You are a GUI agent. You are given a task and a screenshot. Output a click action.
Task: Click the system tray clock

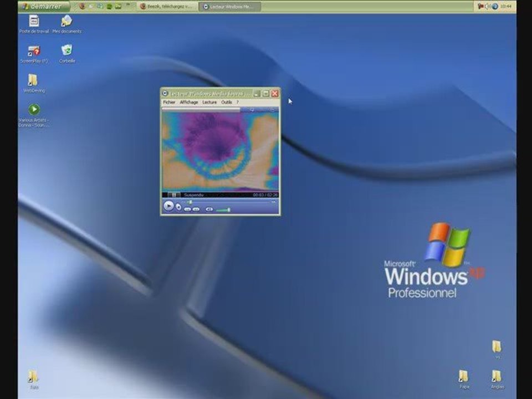[x=505, y=7]
